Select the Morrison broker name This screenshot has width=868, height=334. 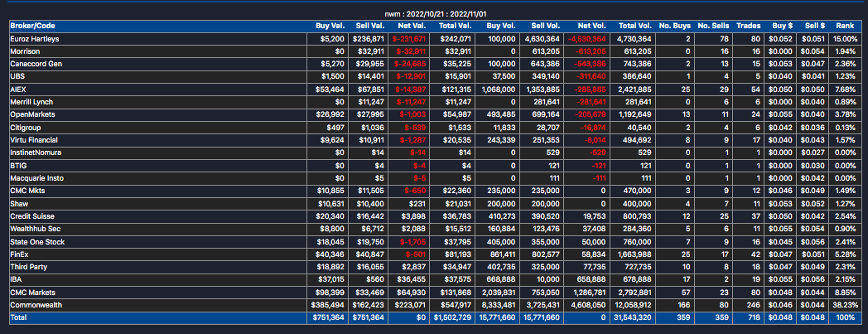coord(24,51)
